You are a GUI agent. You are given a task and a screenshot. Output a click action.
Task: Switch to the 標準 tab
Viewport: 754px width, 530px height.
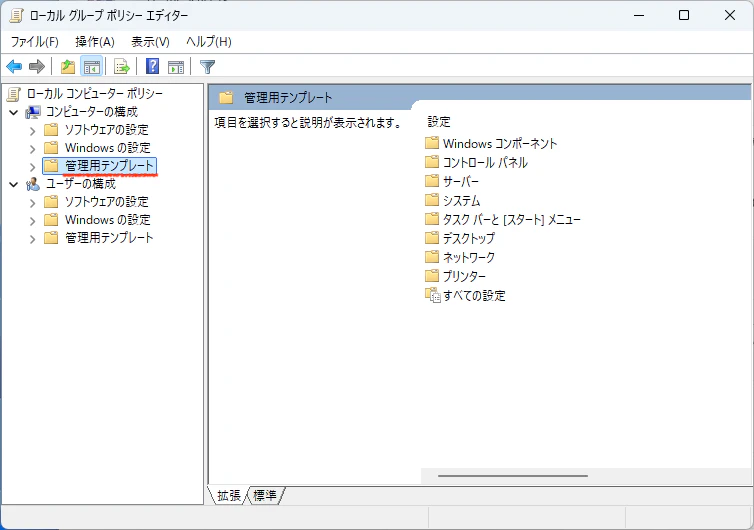tap(265, 495)
